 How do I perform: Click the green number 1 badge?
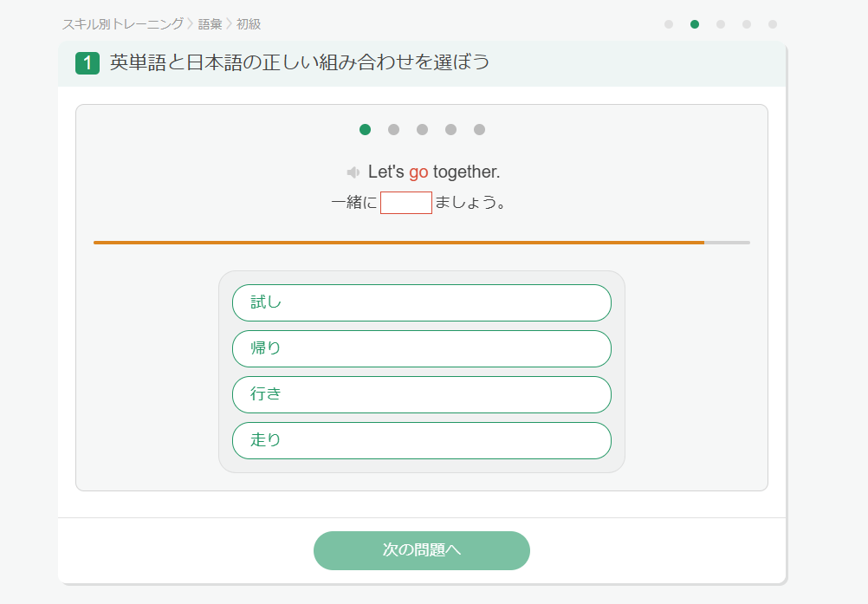coord(87,63)
